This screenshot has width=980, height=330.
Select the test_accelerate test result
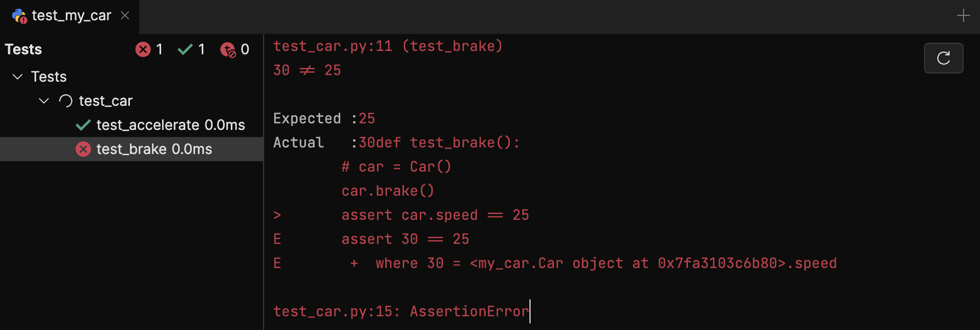(170, 126)
